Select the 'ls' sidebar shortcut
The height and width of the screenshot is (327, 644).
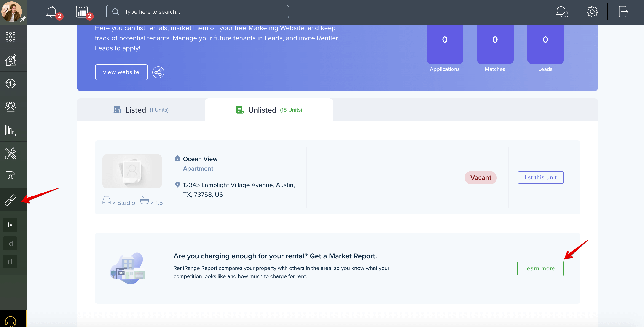point(10,225)
